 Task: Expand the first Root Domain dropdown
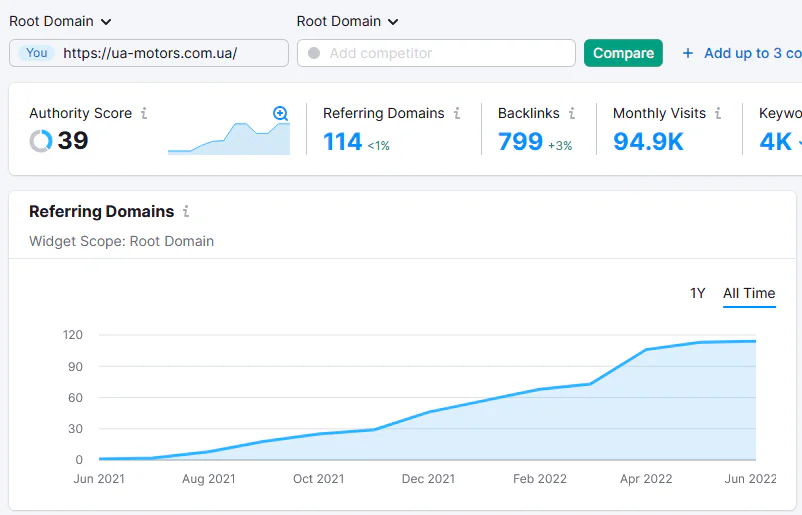[60, 21]
